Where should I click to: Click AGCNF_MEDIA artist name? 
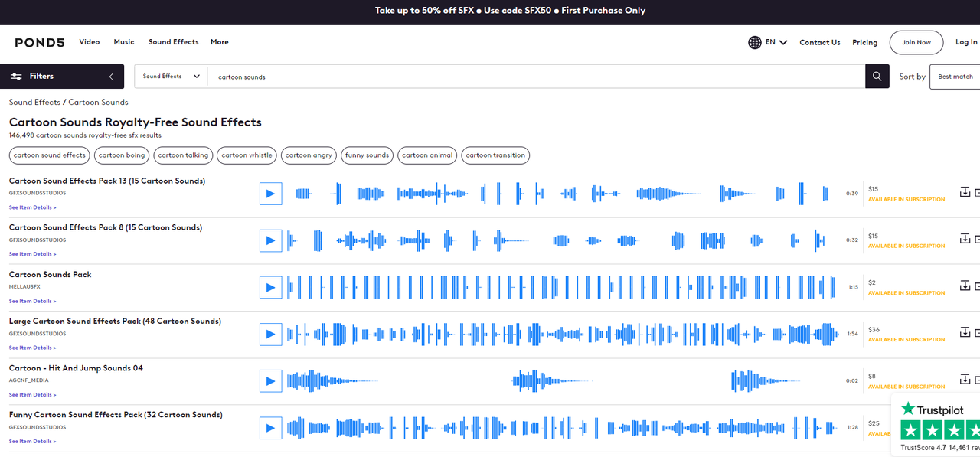(x=28, y=380)
